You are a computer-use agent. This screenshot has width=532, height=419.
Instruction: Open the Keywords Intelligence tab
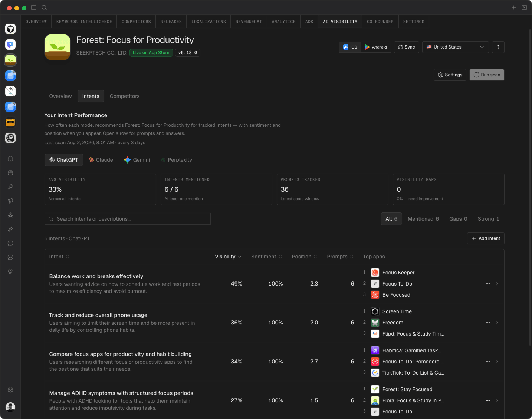(x=84, y=22)
